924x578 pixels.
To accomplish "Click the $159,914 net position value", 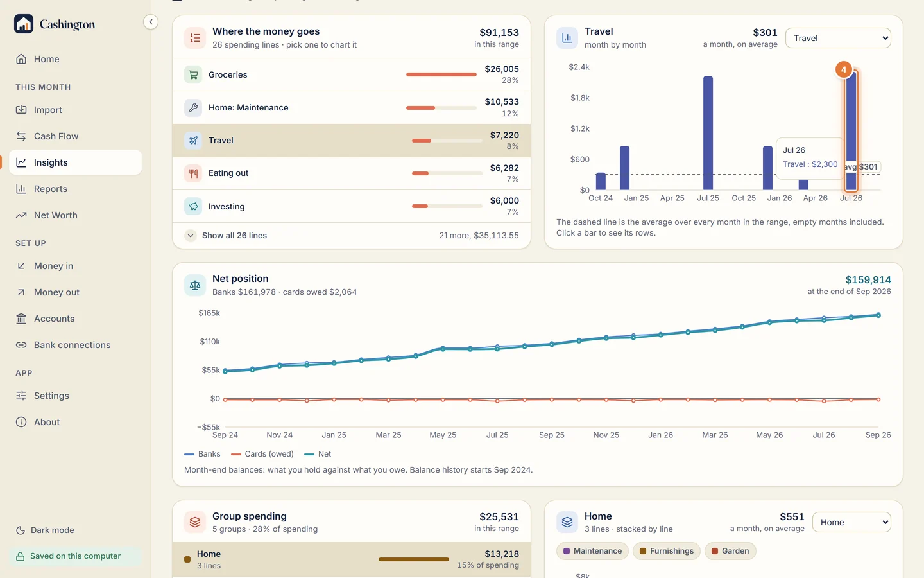I will [x=868, y=279].
